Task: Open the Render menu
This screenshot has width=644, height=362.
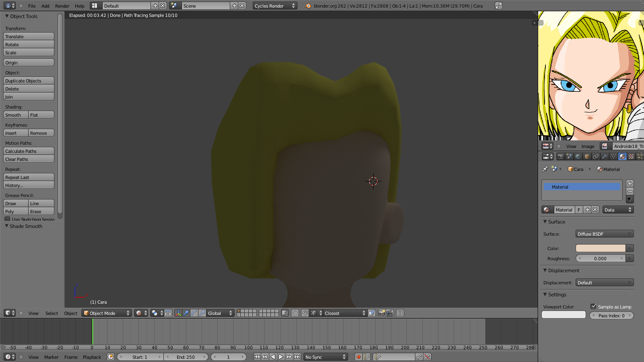Action: click(x=62, y=6)
